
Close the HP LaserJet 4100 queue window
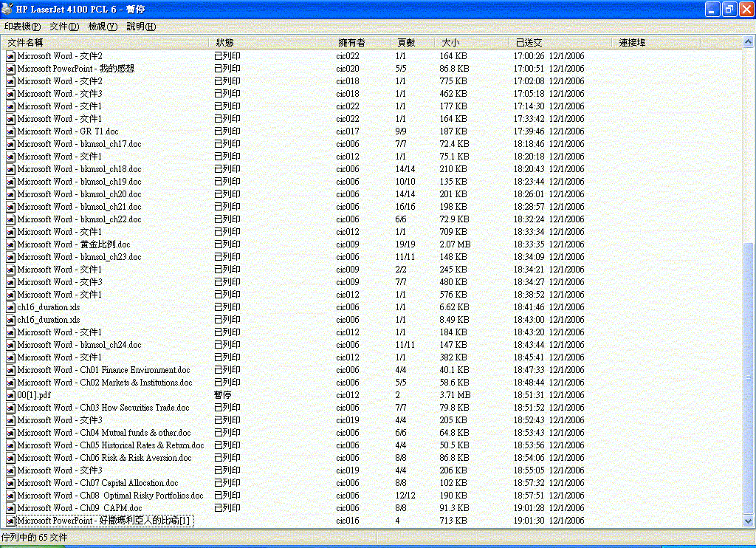tap(747, 9)
